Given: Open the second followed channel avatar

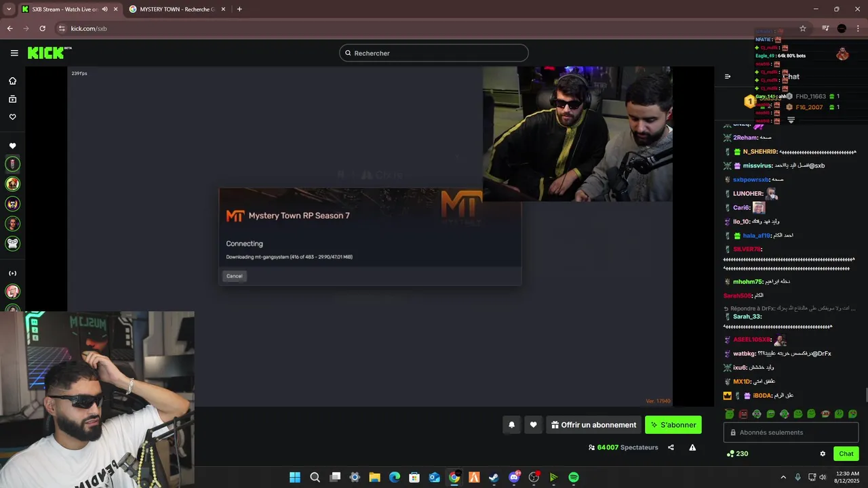Looking at the screenshot, I should [12, 184].
